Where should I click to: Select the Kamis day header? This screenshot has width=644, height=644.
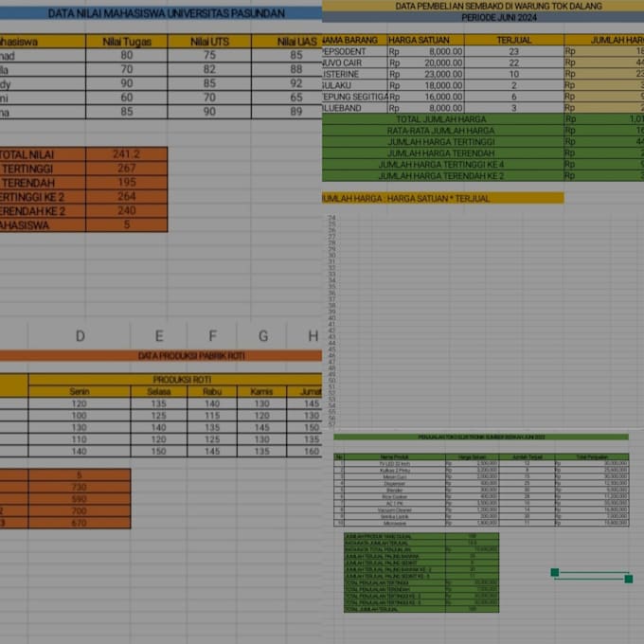pyautogui.click(x=261, y=391)
